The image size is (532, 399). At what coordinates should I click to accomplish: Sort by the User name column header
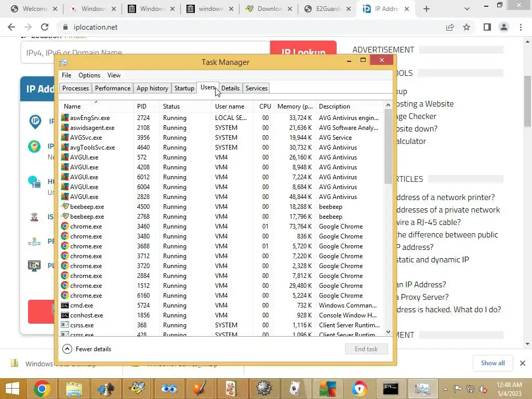[x=232, y=106]
